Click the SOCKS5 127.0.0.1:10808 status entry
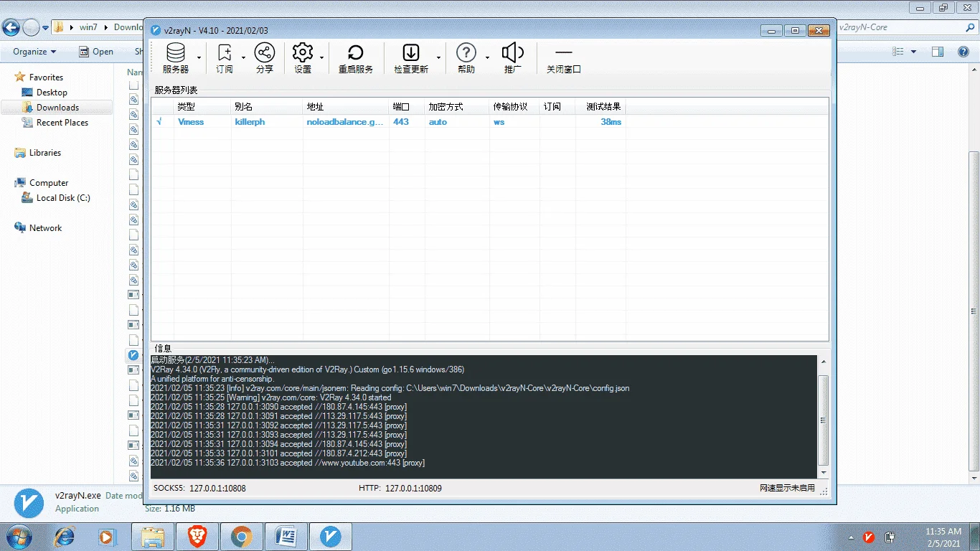This screenshot has width=980, height=551. (x=199, y=488)
